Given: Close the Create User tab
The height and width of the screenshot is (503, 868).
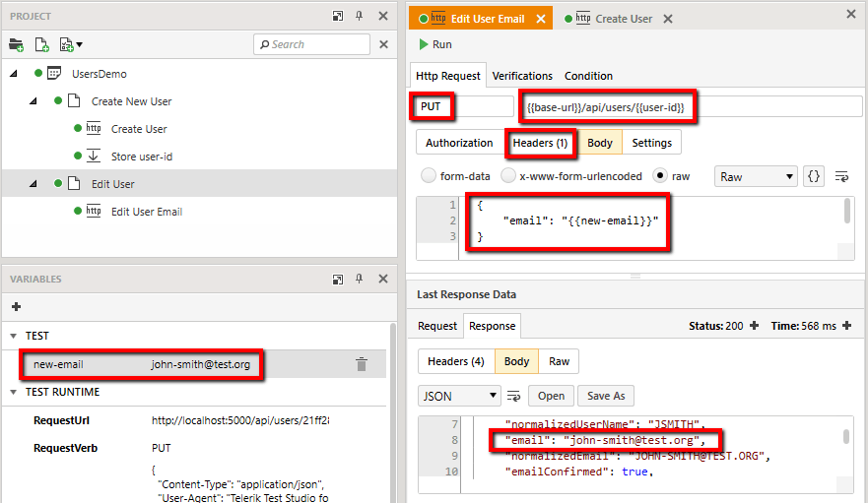Looking at the screenshot, I should (x=668, y=19).
